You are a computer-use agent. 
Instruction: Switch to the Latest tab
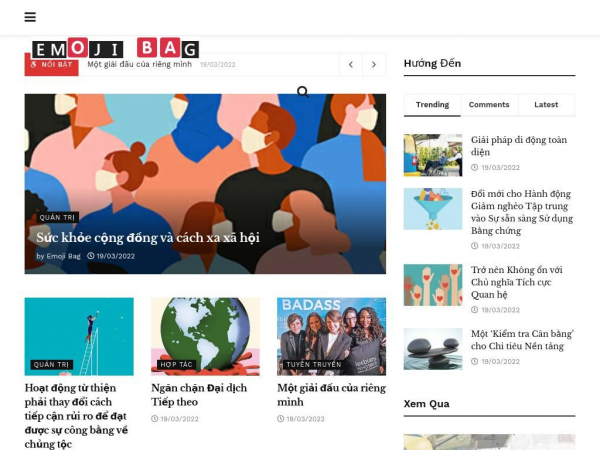tap(546, 105)
